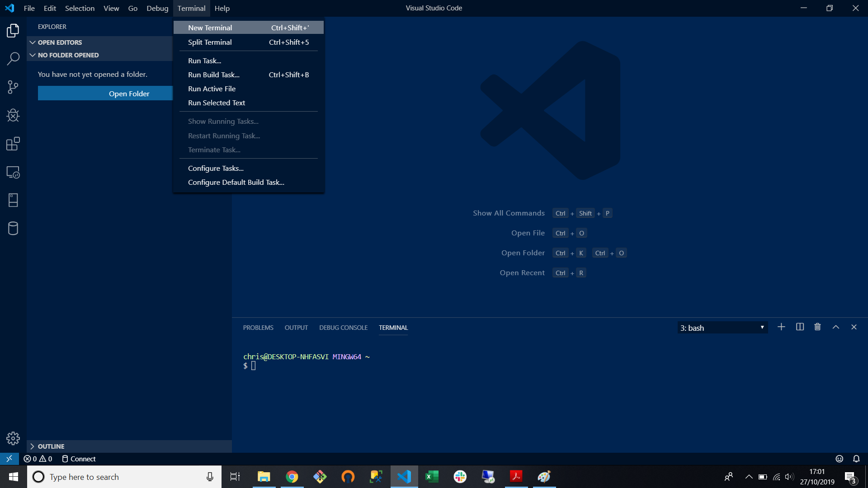Image resolution: width=868 pixels, height=488 pixels.
Task: Open the terminal selector dropdown showing 3: bash
Action: point(722,328)
